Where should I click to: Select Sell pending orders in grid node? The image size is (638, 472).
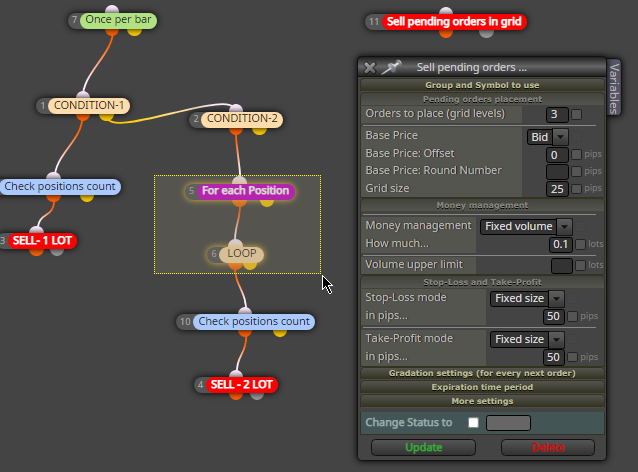pos(454,22)
